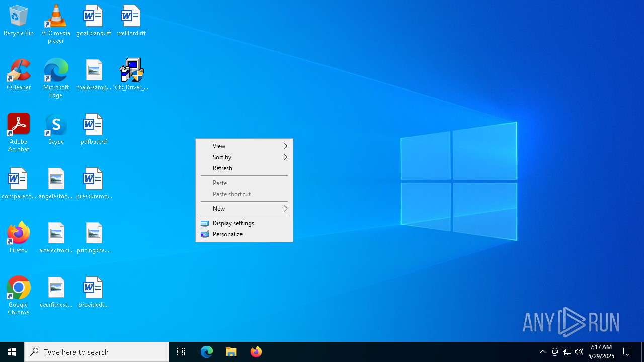Select the Firefox desktop shortcut

[x=19, y=238]
